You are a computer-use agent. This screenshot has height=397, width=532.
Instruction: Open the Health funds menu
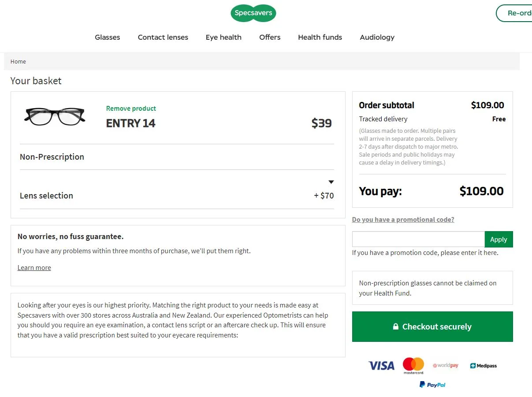coord(320,37)
